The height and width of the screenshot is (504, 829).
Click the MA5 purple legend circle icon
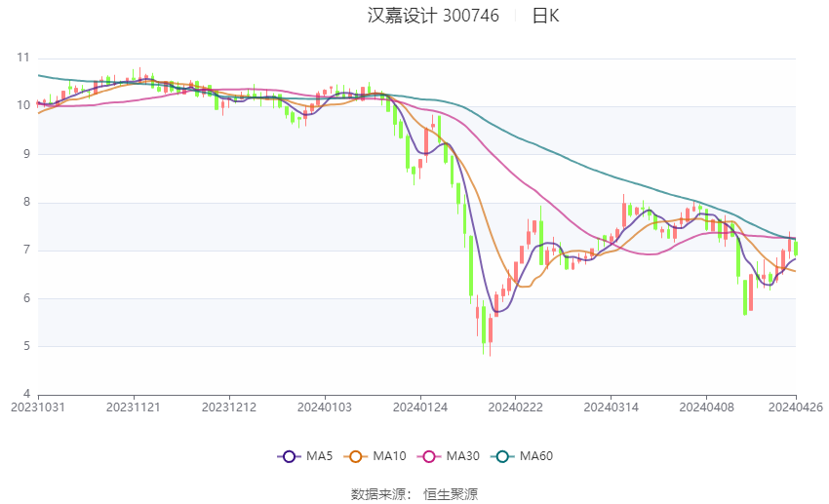(x=288, y=456)
